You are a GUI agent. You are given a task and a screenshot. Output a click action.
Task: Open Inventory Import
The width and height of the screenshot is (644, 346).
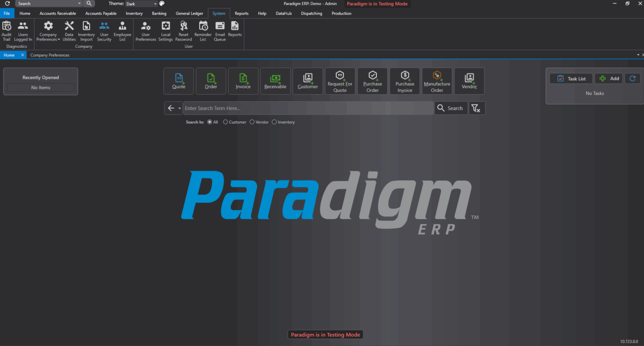tap(86, 31)
